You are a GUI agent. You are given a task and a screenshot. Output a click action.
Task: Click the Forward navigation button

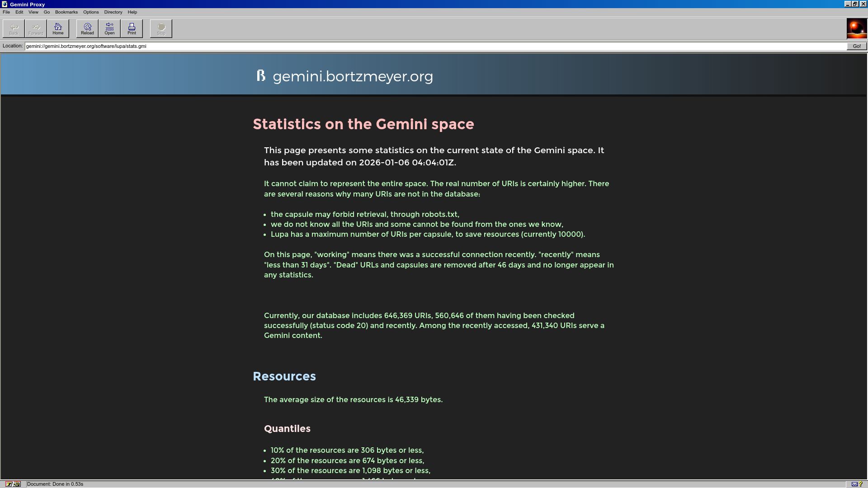tap(36, 28)
